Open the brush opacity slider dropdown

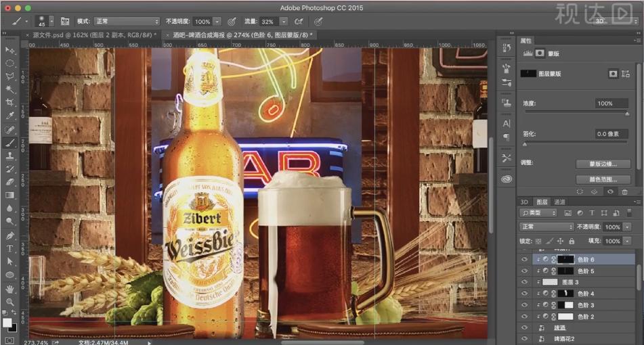[217, 22]
